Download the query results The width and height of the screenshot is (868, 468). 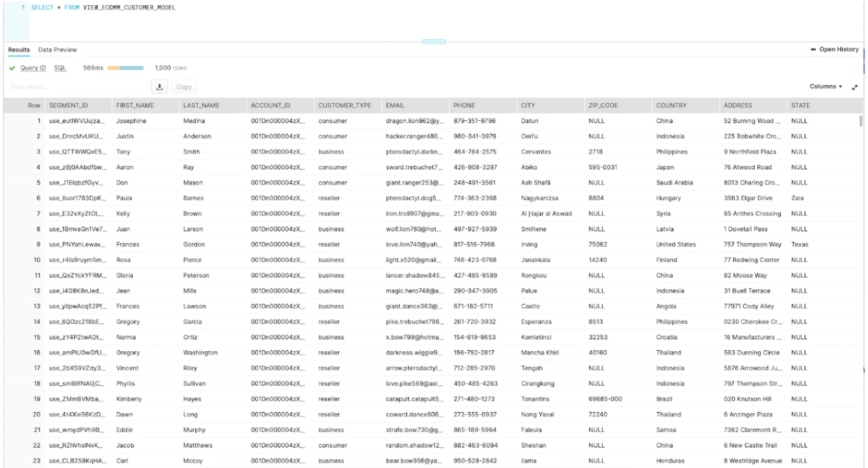click(x=159, y=87)
